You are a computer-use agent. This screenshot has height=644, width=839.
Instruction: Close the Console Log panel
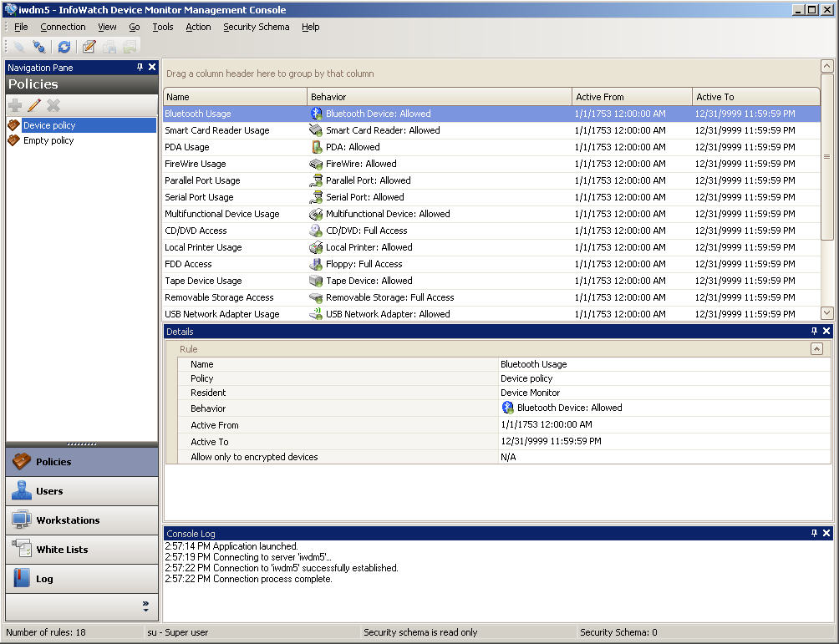click(x=826, y=533)
